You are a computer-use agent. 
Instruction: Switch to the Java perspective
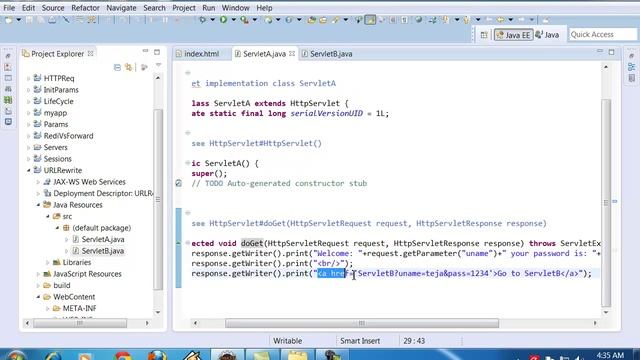547,35
